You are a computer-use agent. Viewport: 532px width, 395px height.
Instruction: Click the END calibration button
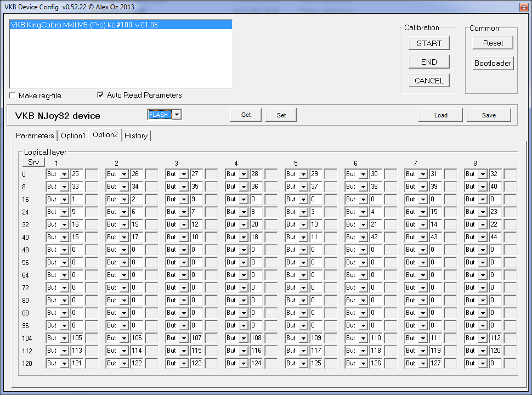click(429, 62)
